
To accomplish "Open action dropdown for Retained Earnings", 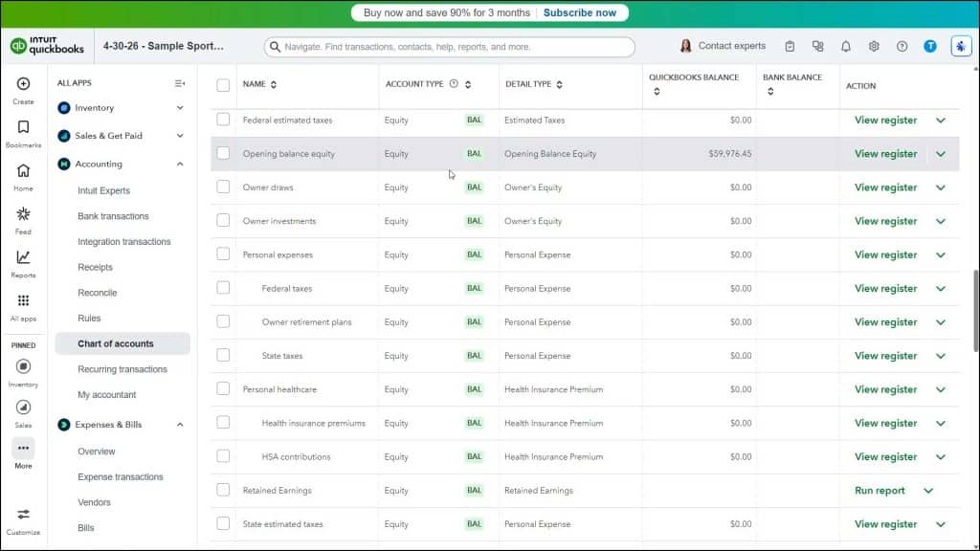I will click(x=928, y=491).
